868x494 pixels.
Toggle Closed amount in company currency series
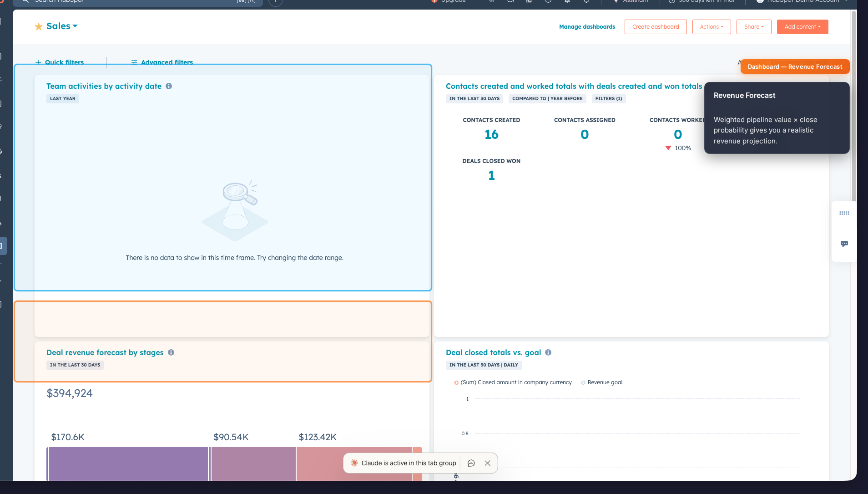pyautogui.click(x=513, y=382)
